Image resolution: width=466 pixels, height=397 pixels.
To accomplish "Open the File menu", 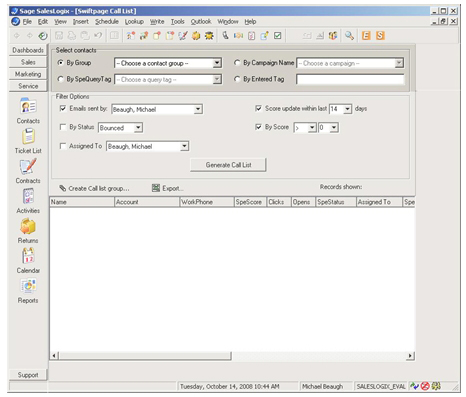I will [27, 22].
